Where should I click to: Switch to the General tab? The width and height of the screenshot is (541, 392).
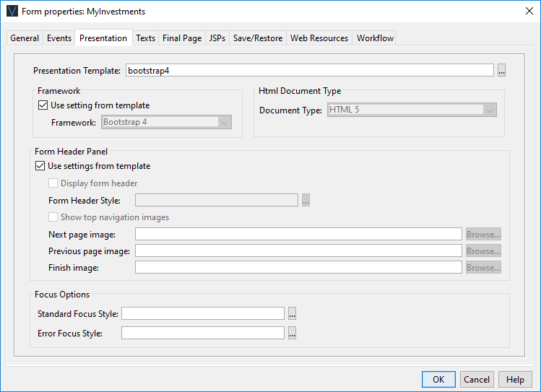[25, 38]
